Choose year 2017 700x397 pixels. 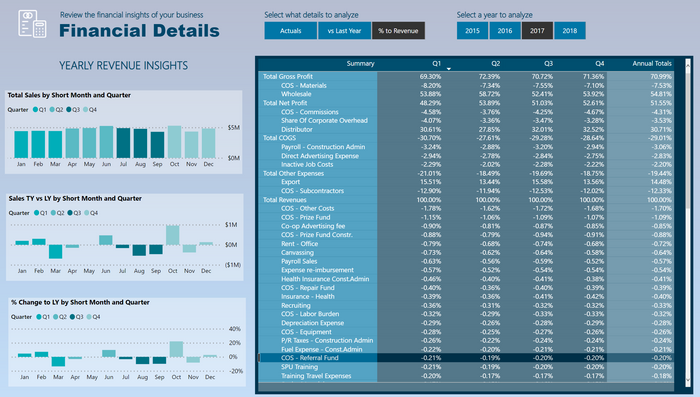tap(537, 31)
